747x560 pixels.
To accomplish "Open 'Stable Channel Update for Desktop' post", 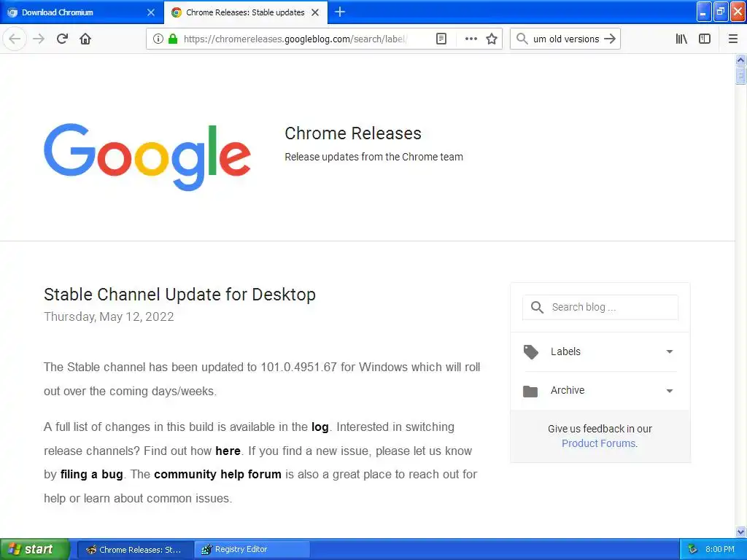I will click(x=179, y=295).
